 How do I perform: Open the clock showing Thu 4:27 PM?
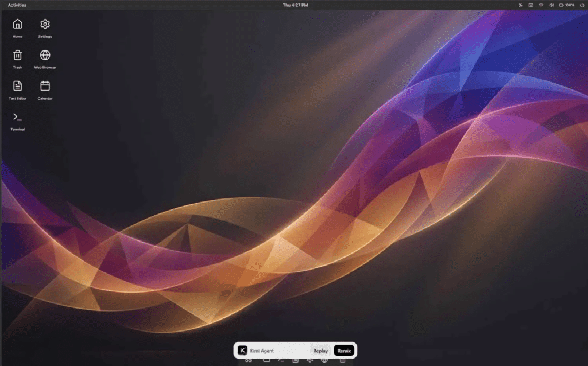tap(295, 5)
